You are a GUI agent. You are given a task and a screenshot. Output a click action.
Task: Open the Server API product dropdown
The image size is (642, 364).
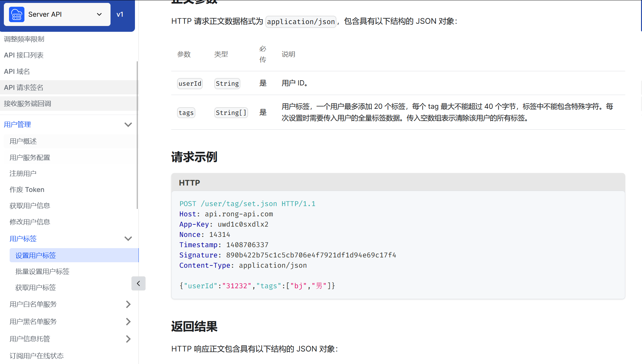tap(99, 14)
